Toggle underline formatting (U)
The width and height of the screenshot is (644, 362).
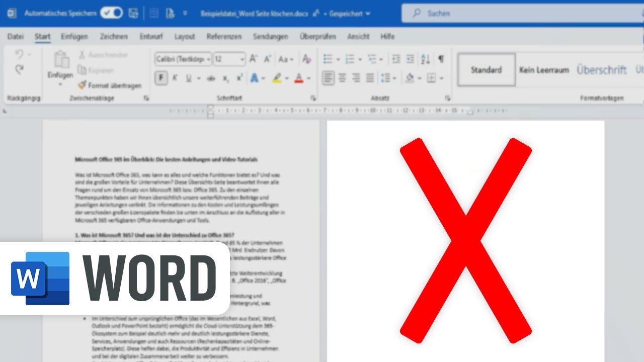[x=189, y=78]
